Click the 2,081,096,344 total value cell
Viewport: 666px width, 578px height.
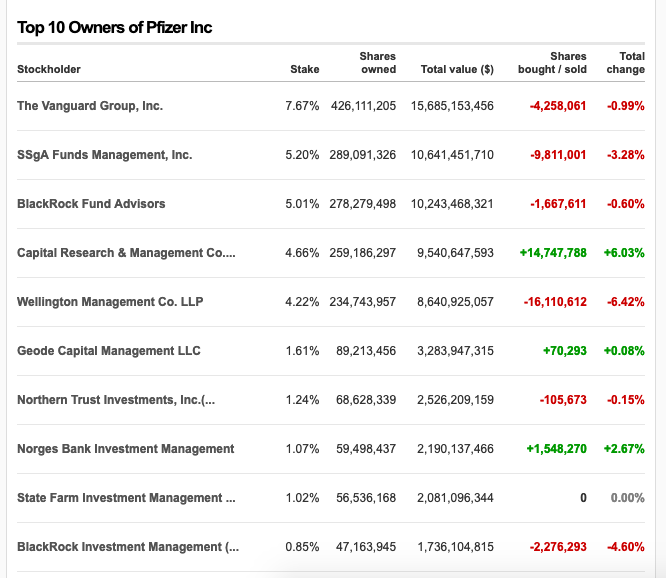pyautogui.click(x=455, y=498)
